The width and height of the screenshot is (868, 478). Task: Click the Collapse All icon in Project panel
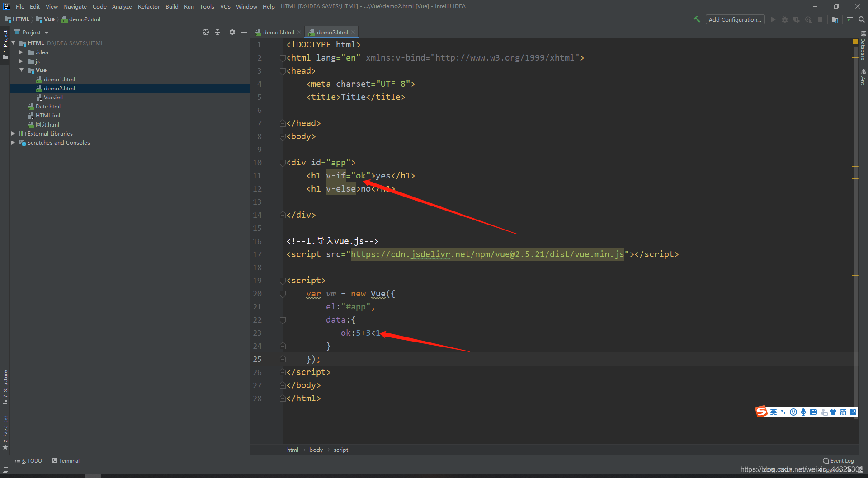217,32
